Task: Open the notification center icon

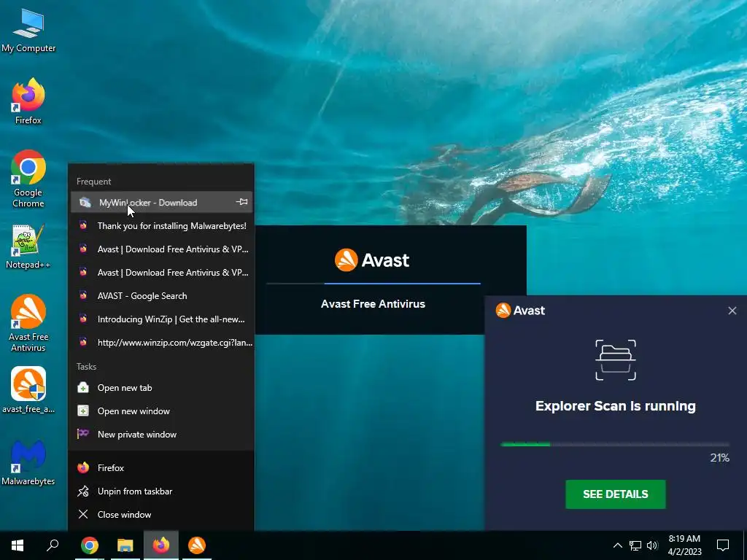Action: click(x=723, y=545)
